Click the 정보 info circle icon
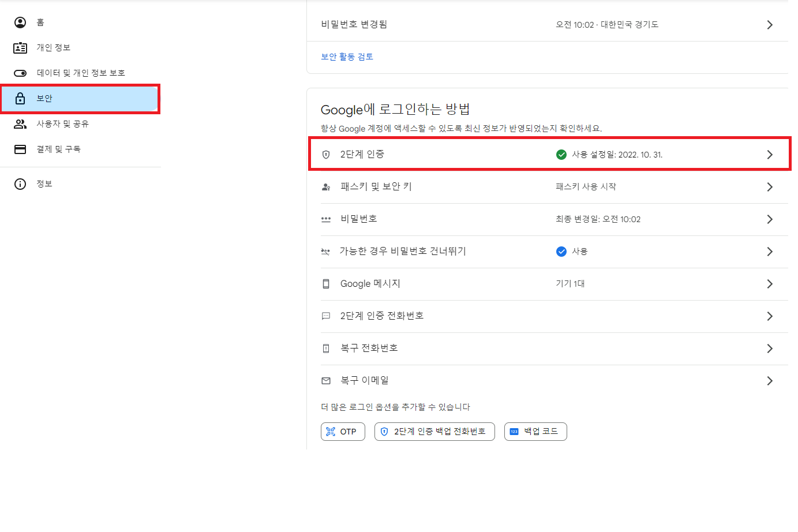 20,184
